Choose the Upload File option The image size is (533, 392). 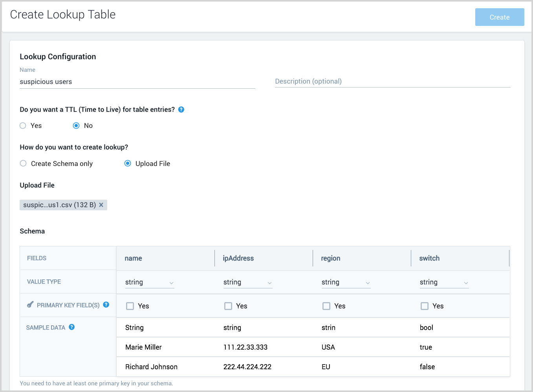[128, 164]
